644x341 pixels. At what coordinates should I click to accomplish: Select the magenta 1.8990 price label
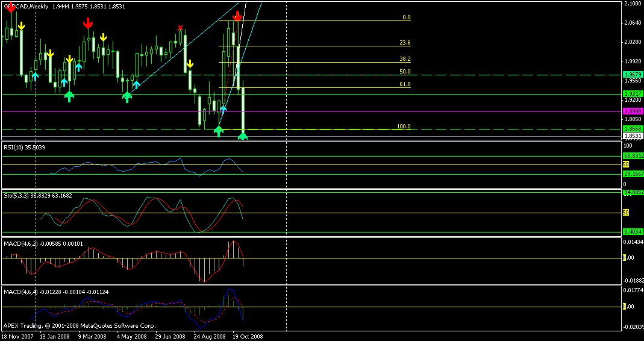631,111
